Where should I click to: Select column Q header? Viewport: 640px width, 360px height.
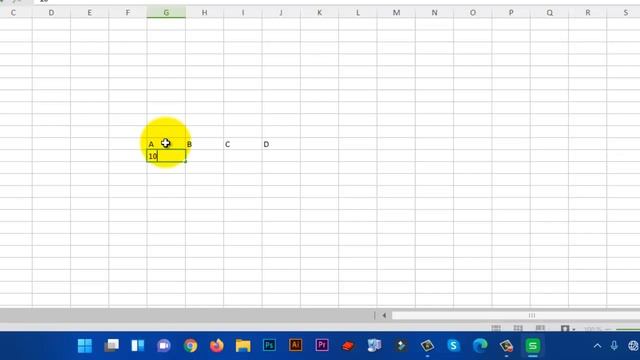click(549, 13)
